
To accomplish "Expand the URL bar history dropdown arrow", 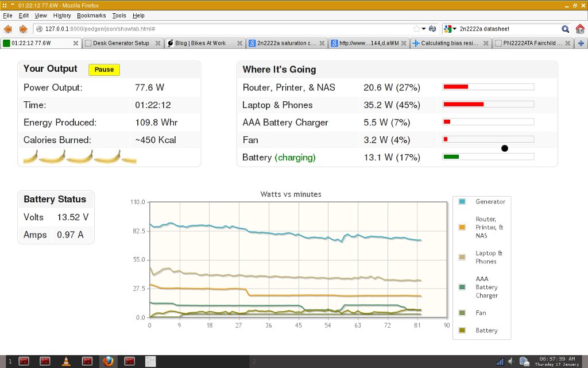I will pyautogui.click(x=424, y=29).
